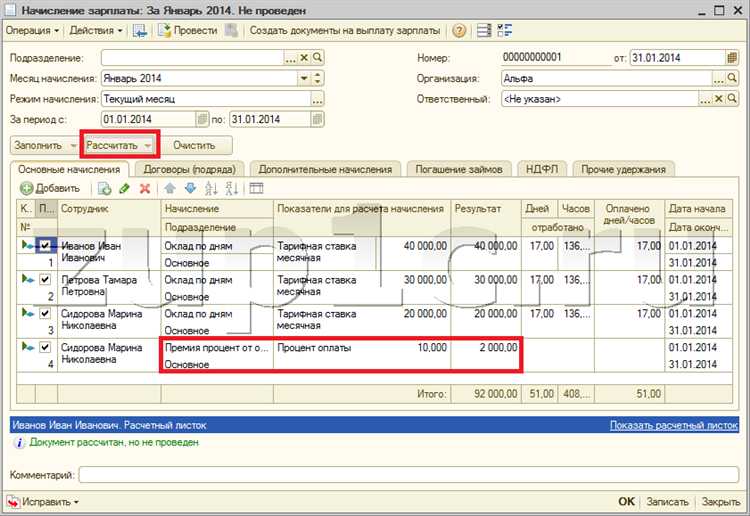Click the green pencil edit row icon
The width and height of the screenshot is (750, 516).
pos(124,188)
